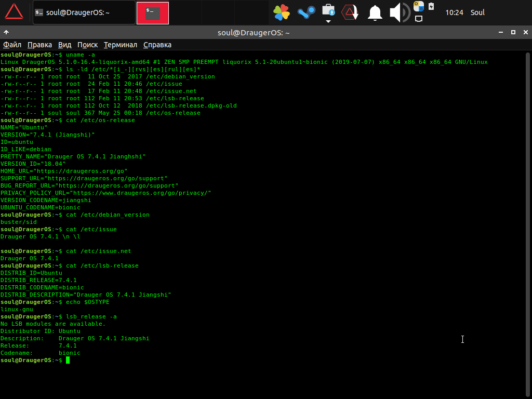Click the red hexagon Drauger update icon

click(350, 12)
